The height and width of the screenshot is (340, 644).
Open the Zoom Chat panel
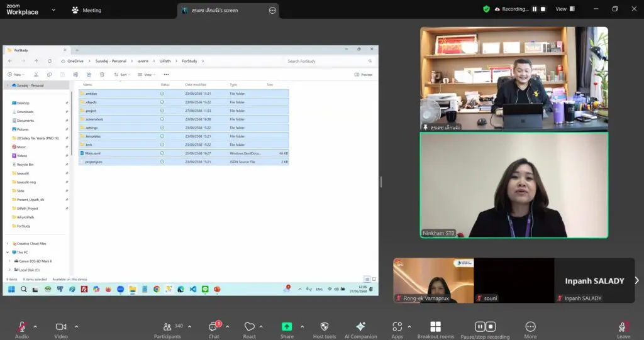tap(214, 330)
